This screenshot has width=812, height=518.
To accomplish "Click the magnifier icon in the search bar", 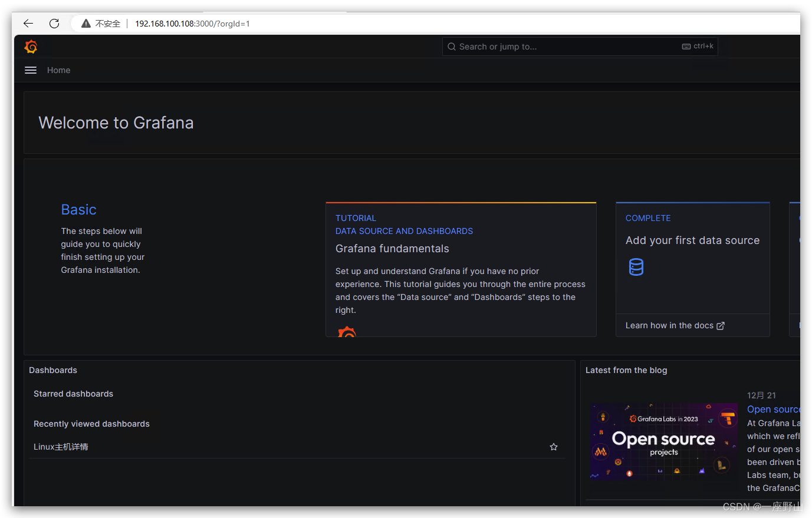I will pyautogui.click(x=452, y=46).
